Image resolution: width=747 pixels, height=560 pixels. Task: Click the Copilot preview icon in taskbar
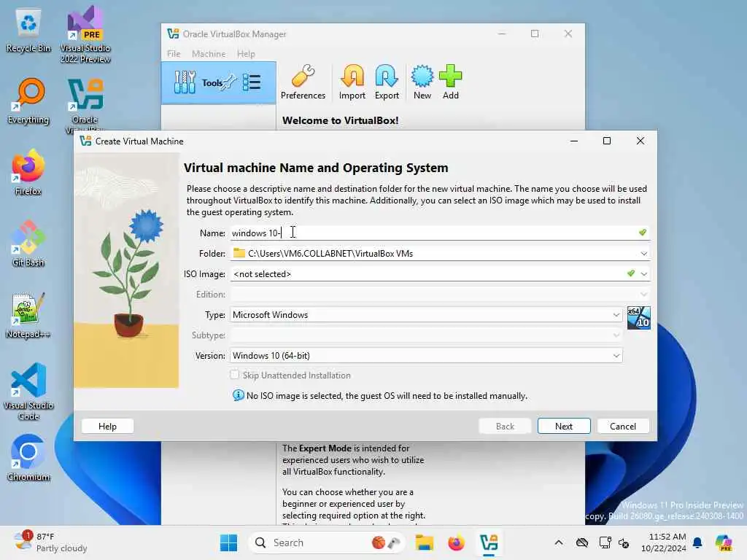coord(724,542)
